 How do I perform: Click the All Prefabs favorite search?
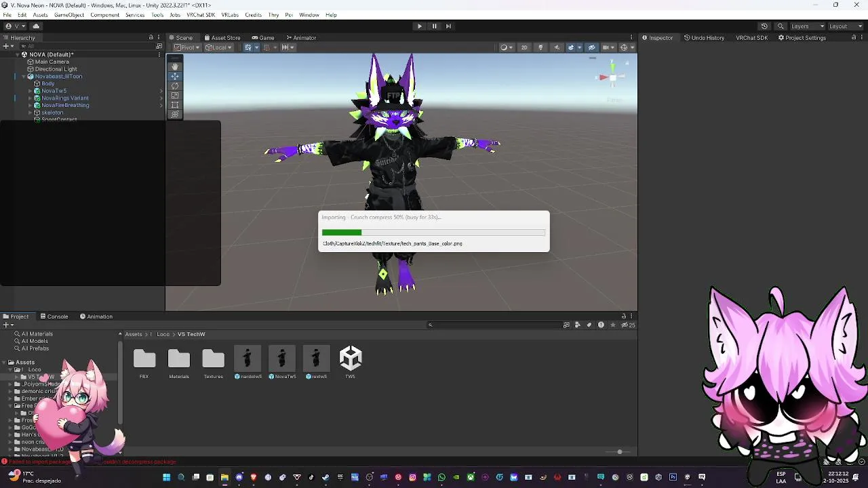pyautogui.click(x=35, y=348)
